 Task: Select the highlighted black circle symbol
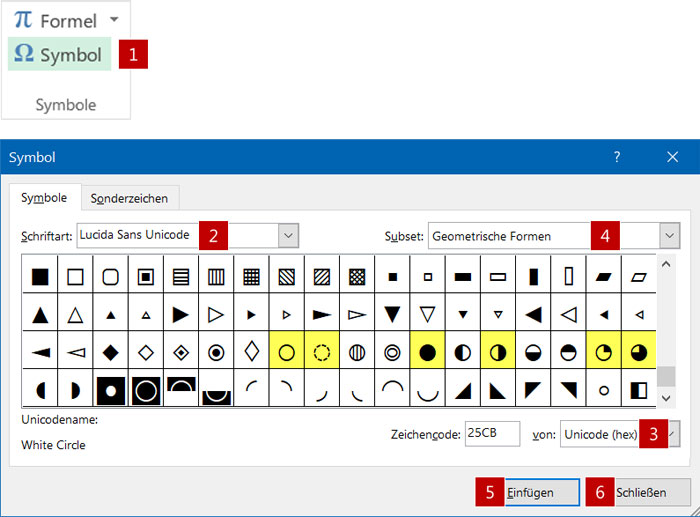click(x=427, y=353)
